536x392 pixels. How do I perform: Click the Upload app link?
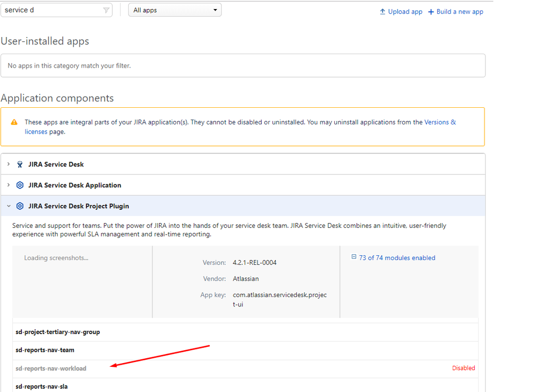405,12
